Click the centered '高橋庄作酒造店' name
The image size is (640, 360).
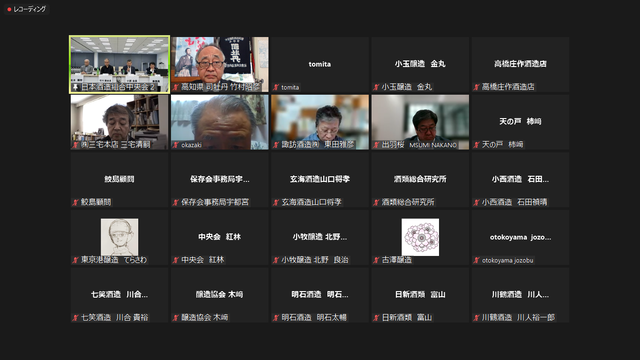click(x=520, y=64)
